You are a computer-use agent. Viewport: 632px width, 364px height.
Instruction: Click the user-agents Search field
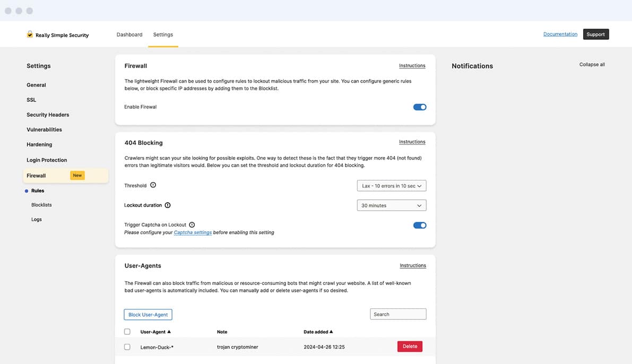[398, 314]
